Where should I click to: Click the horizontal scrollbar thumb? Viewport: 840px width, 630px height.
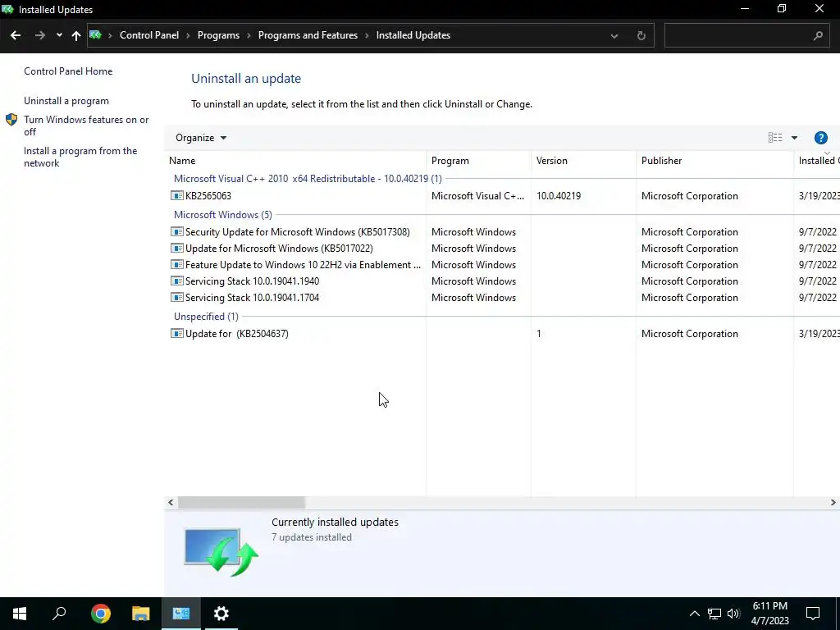(x=242, y=503)
